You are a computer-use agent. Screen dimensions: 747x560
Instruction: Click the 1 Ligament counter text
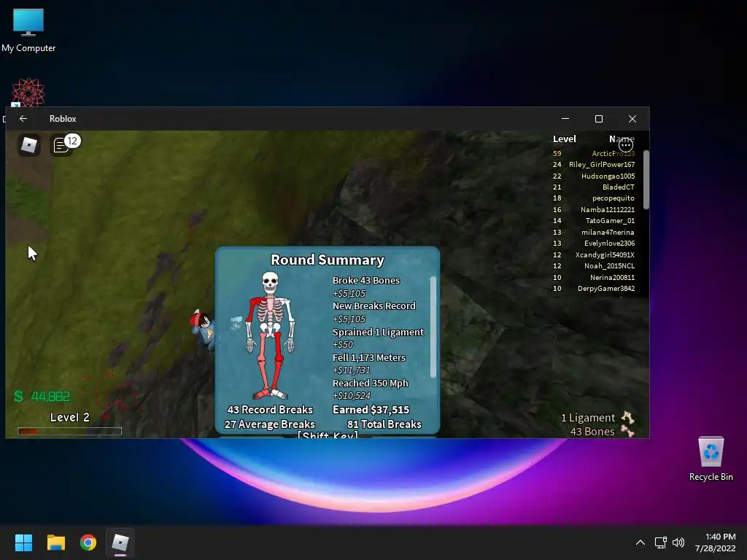click(588, 418)
